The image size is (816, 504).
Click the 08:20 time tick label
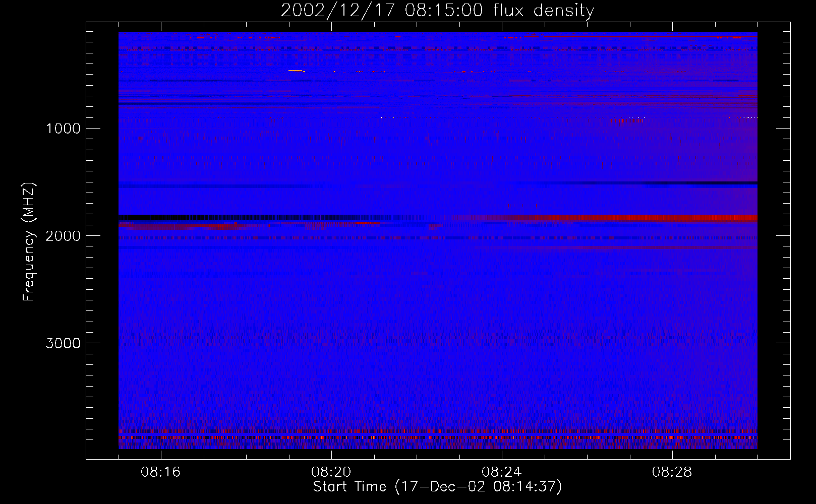point(331,472)
